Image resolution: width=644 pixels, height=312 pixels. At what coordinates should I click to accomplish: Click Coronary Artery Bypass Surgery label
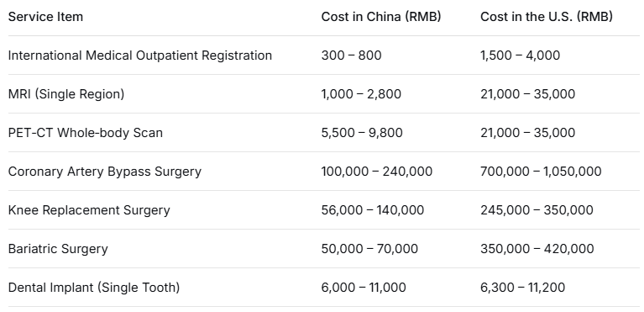(105, 172)
